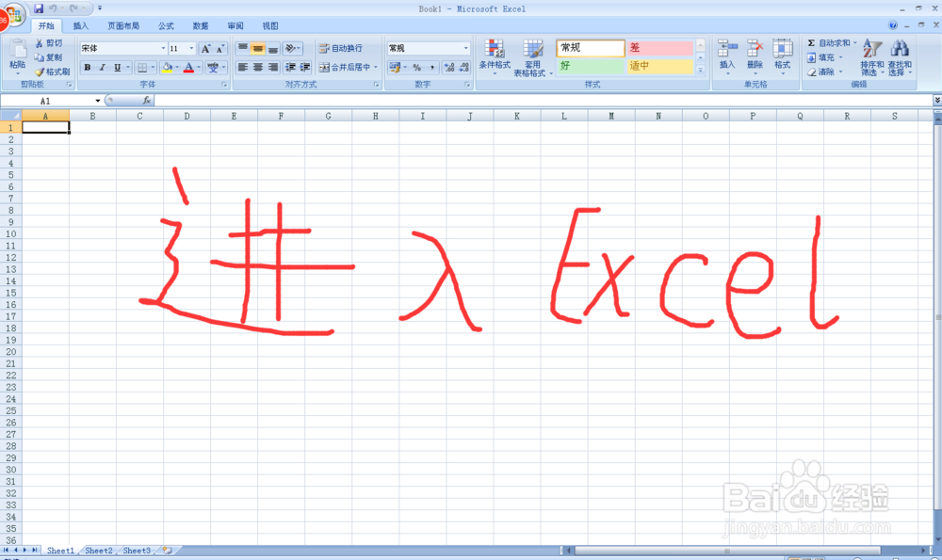942x560 pixels.
Task: Switch to View (视图) tab
Action: [270, 25]
